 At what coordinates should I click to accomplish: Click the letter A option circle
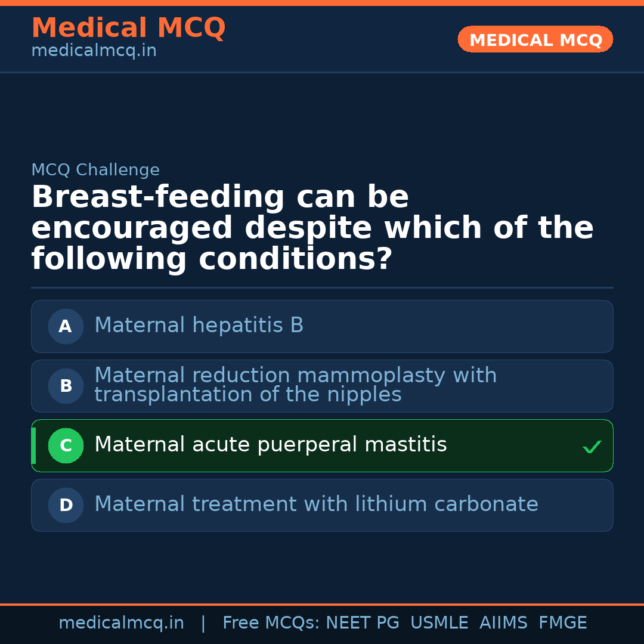pos(66,326)
